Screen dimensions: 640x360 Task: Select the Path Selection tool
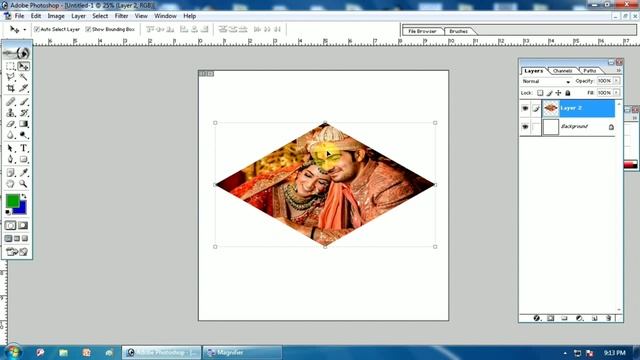coord(11,148)
